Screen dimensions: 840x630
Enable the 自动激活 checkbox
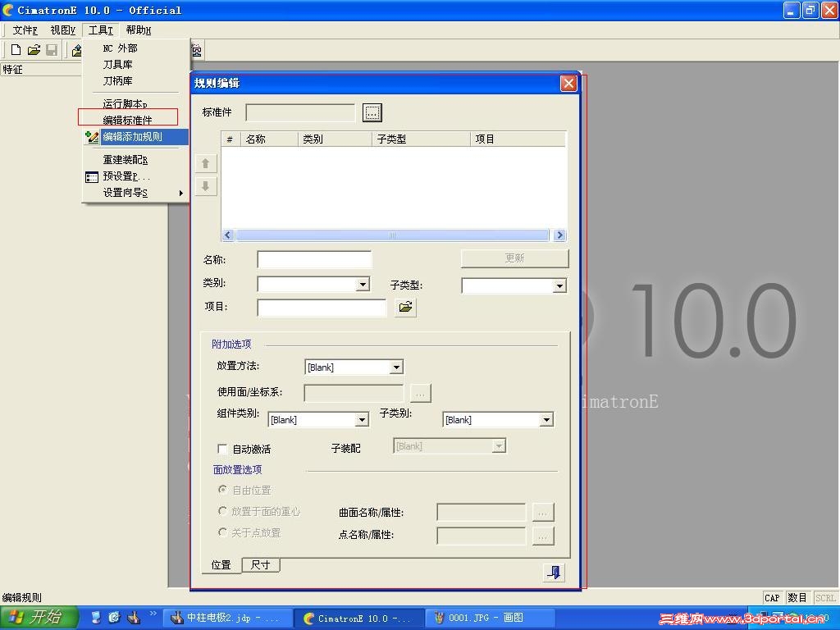tap(222, 449)
